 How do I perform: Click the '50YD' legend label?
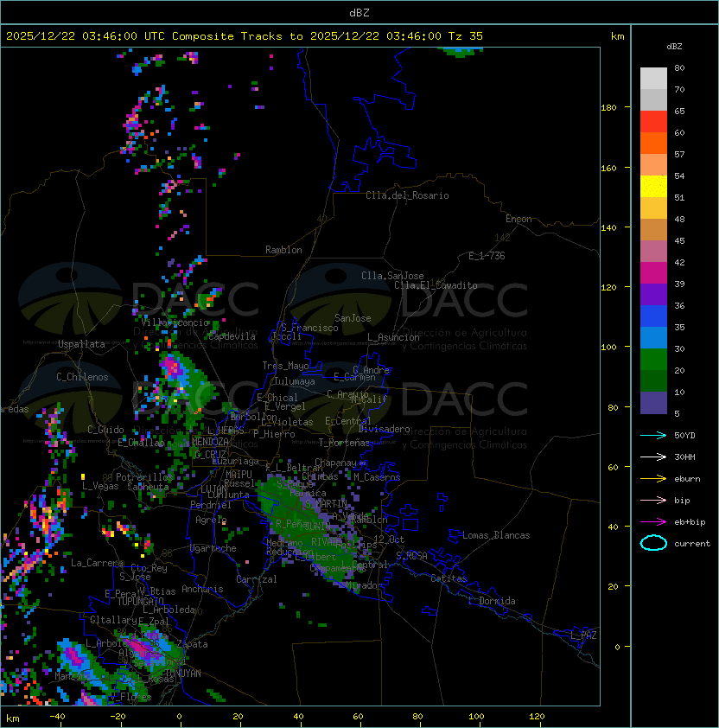tap(684, 435)
